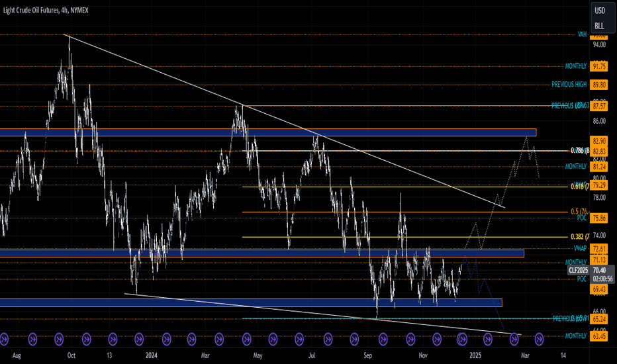617x364 pixels.
Task: Click the 82.90 orange price label
Action: 599,141
